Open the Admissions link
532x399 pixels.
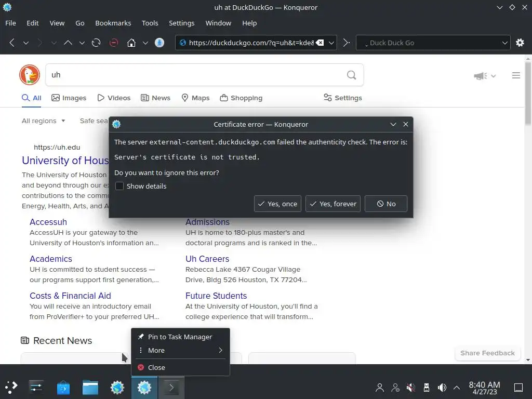[x=207, y=222]
